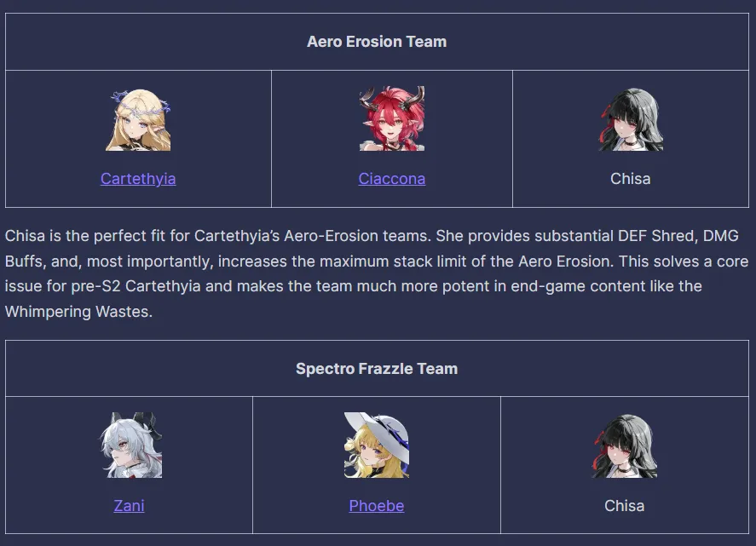
Task: Open the Cartethyia character link
Action: pyautogui.click(x=138, y=179)
